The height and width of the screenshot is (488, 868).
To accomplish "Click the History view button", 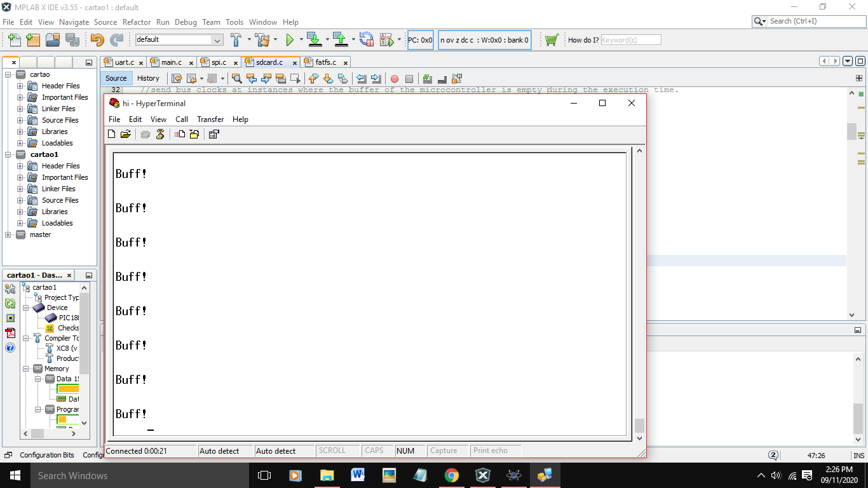I will [x=148, y=78].
